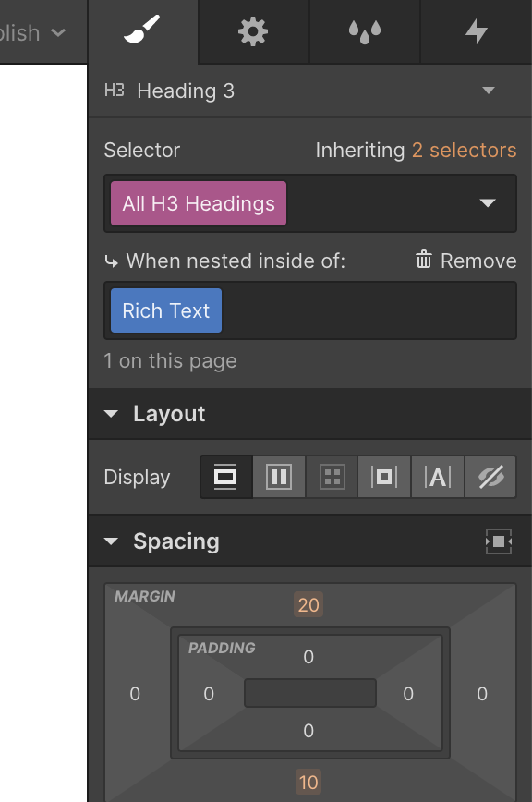Open the Heading 3 breadcrumb dropdown
Screen dimensions: 532x802
489,91
